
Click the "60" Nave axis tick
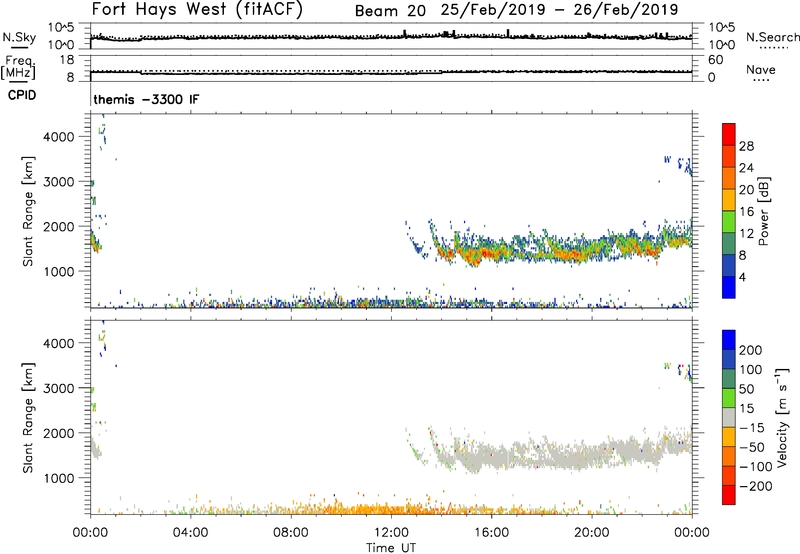click(715, 60)
